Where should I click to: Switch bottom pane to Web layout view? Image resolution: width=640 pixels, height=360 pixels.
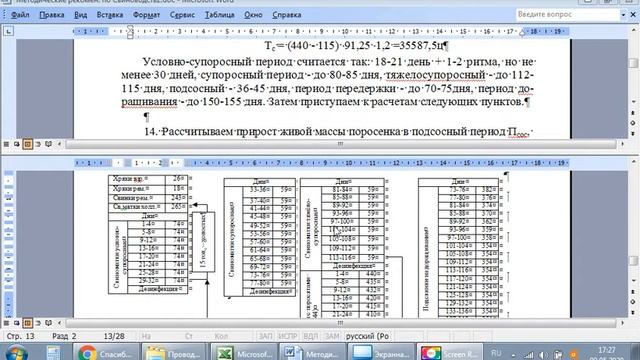click(16, 323)
